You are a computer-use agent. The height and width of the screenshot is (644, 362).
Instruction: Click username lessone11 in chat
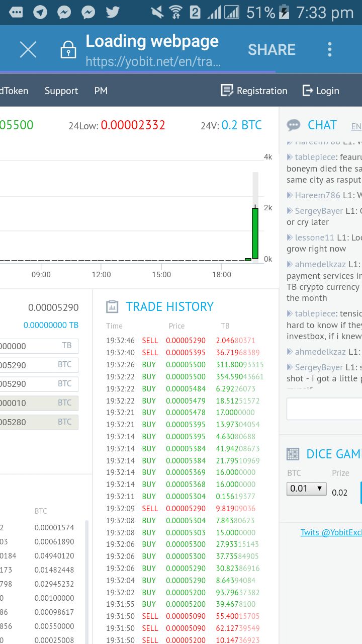click(314, 237)
